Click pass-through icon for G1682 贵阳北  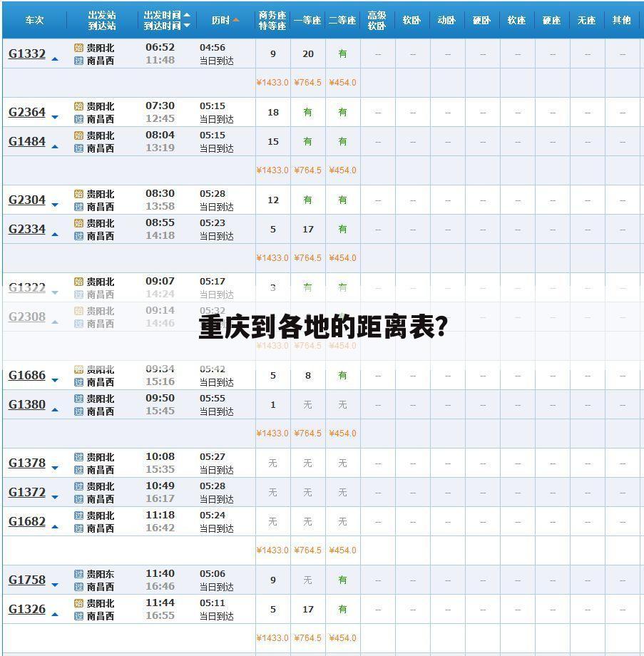pos(78,516)
